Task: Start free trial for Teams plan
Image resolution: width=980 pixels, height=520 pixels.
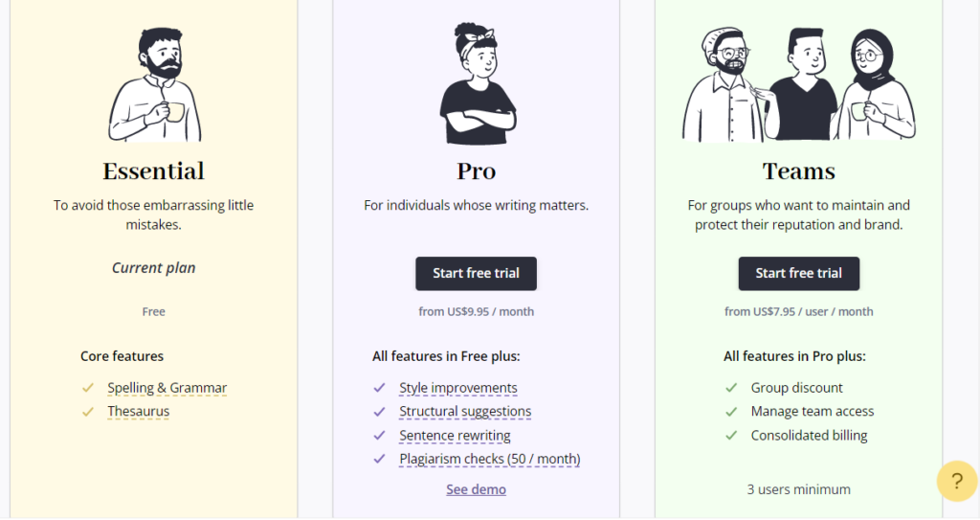Action: click(798, 273)
